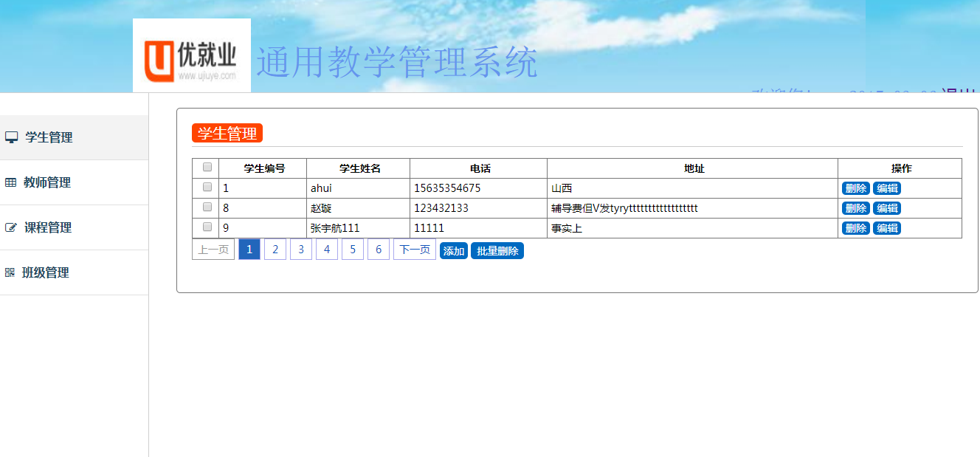Click the table icon beside 教师管理
Image resolution: width=980 pixels, height=457 pixels.
[10, 182]
